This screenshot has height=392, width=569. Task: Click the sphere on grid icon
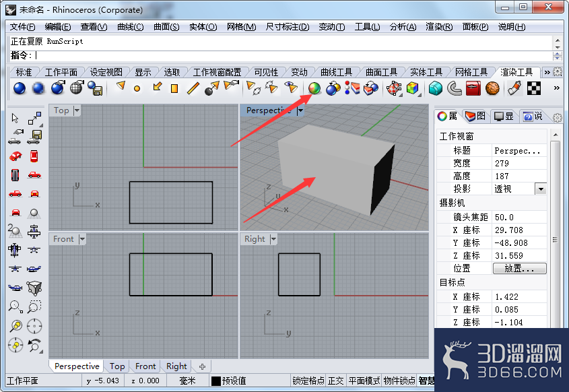pyautogui.click(x=34, y=213)
